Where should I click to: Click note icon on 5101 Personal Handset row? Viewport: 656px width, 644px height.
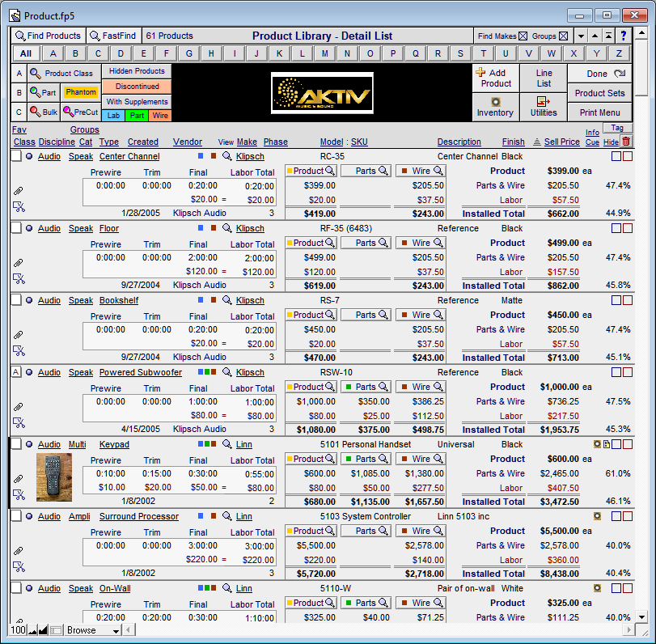click(x=607, y=444)
